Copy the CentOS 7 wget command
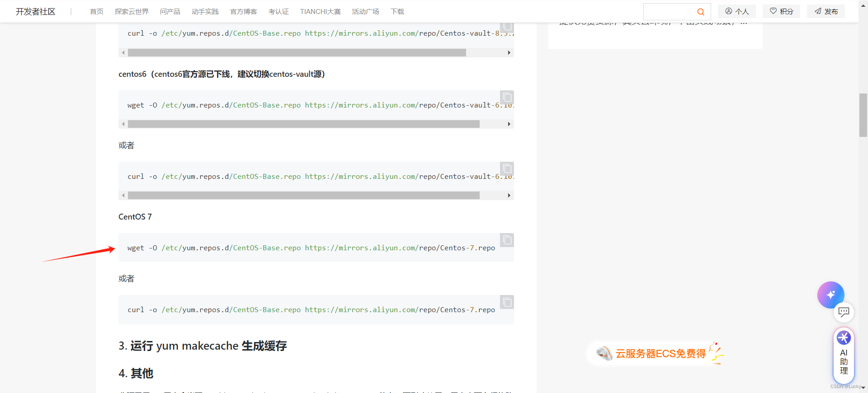 pyautogui.click(x=507, y=240)
